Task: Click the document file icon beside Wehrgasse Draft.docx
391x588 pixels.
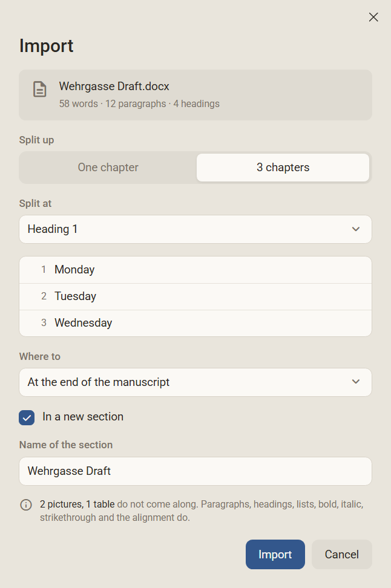Action: point(40,90)
